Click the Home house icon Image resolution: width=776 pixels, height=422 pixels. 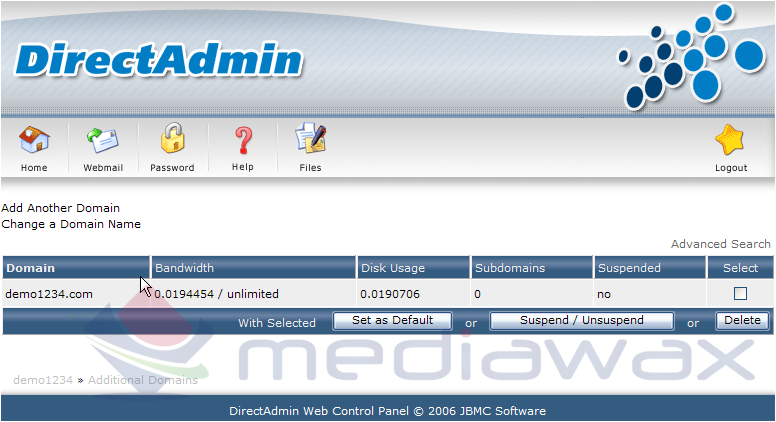point(34,140)
